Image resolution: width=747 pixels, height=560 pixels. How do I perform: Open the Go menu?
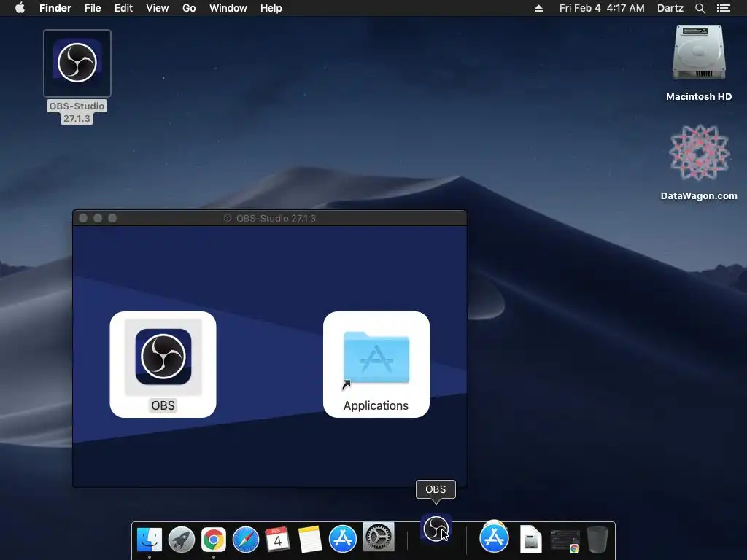point(189,8)
